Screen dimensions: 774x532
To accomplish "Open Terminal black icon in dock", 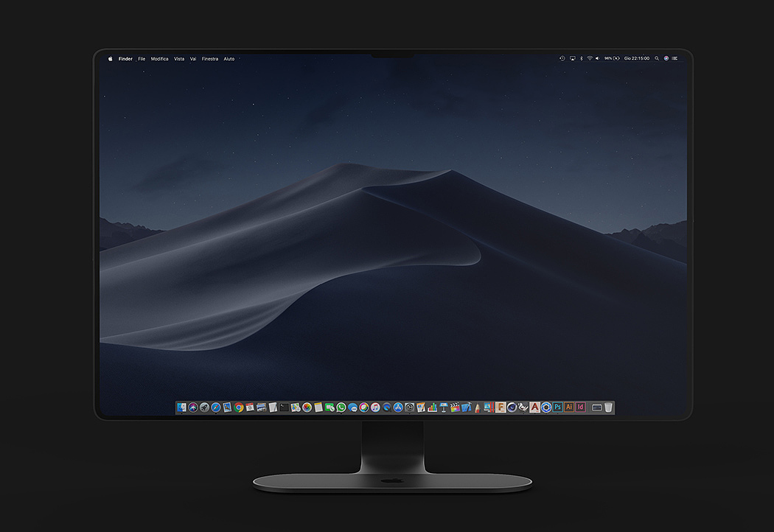I will (284, 407).
